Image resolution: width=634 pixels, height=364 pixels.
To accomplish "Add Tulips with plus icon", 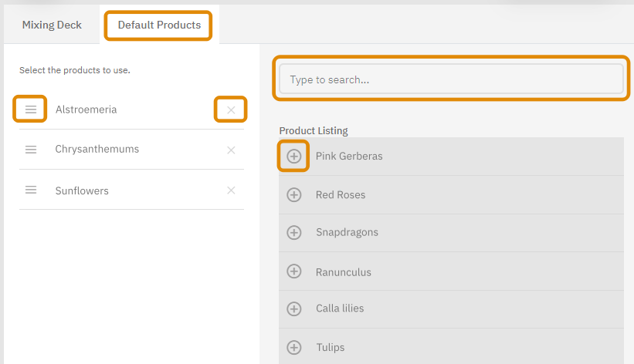I will coord(294,348).
